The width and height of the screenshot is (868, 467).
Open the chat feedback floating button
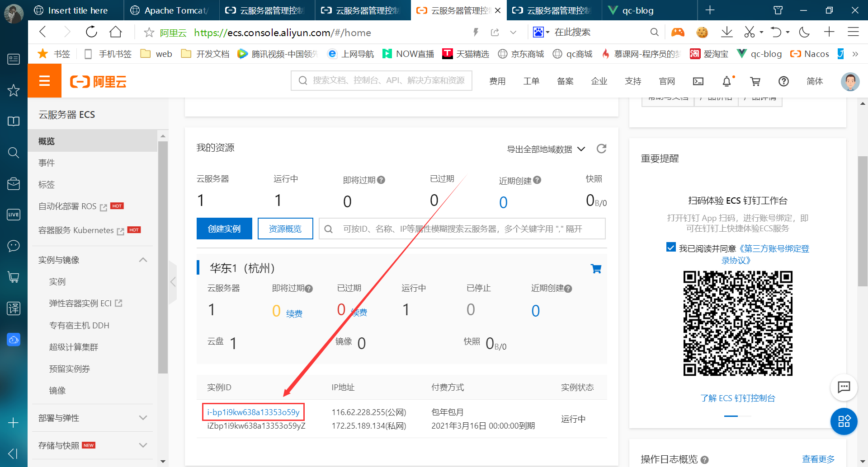pos(844,387)
